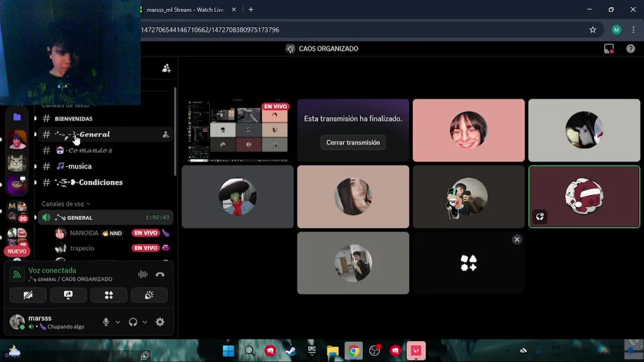Select tile with sombrero avatar
Image resolution: width=644 pixels, height=362 pixels.
[237, 197]
